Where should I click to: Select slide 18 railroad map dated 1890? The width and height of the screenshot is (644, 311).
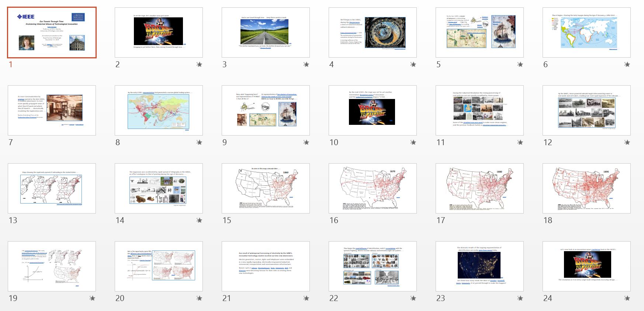tap(586, 188)
